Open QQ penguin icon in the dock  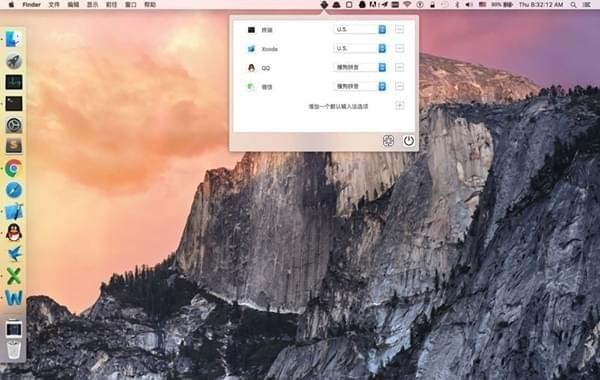coord(14,232)
